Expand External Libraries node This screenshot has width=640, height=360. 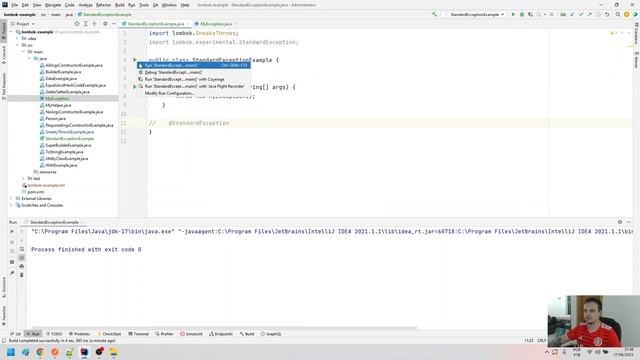12,198
